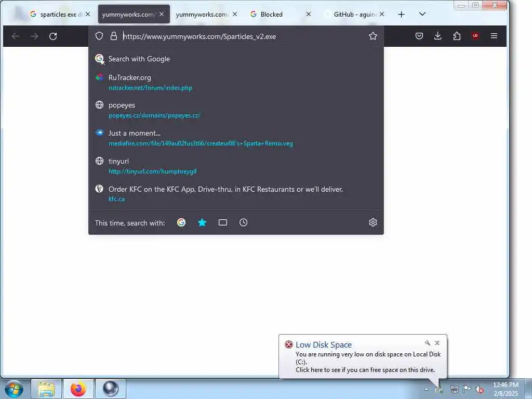
Task: Open the uBlock Origin extension icon
Action: (x=475, y=36)
